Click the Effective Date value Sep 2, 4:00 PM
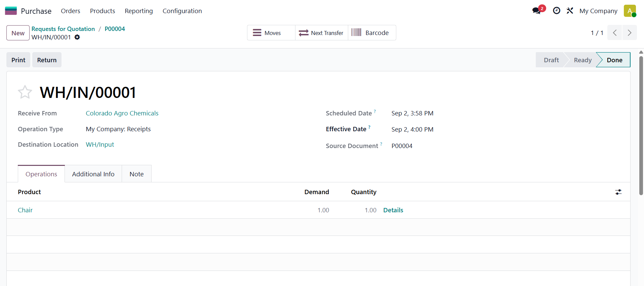644x286 pixels. tap(412, 130)
